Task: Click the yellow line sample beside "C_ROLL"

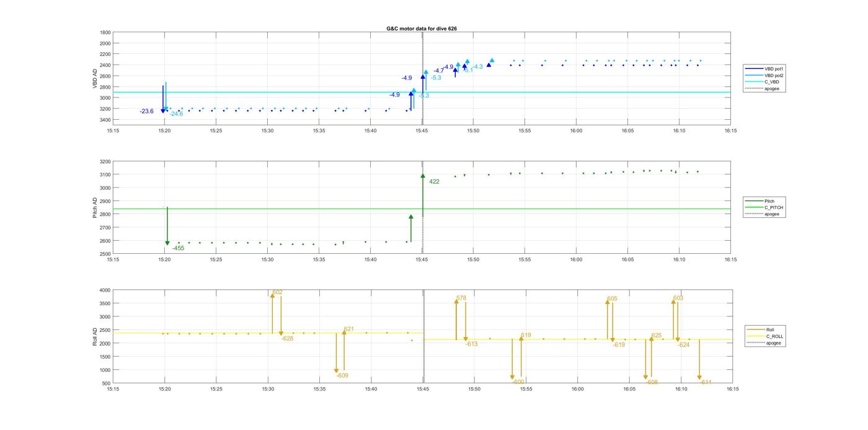Action: tap(756, 336)
